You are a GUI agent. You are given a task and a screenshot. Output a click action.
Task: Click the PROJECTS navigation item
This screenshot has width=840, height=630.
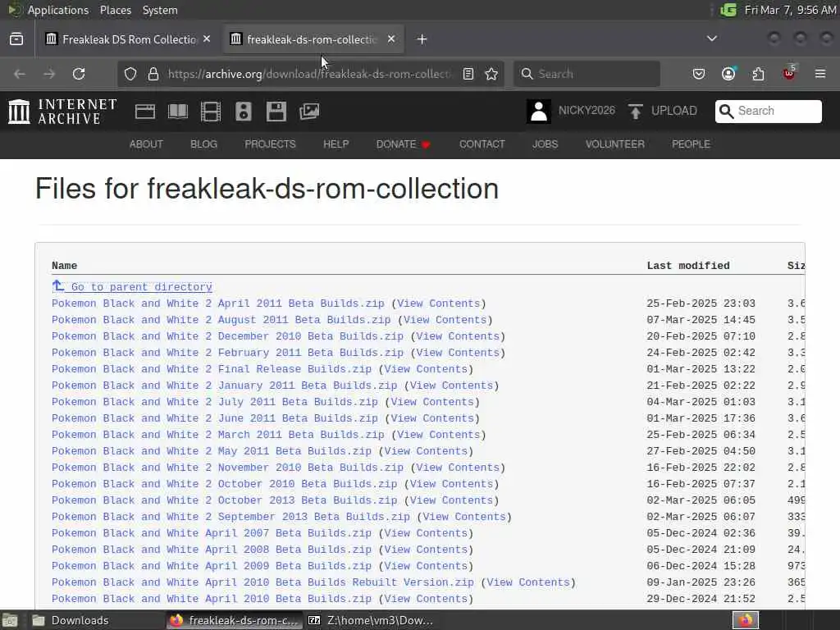(270, 144)
